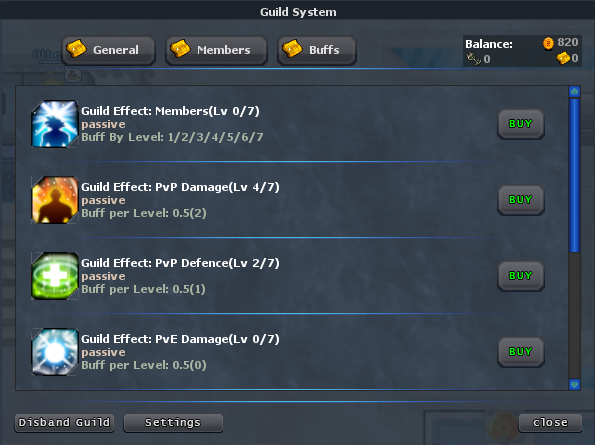Click the ticket icon on General tab
Screen dimensions: 595x445
[76, 49]
